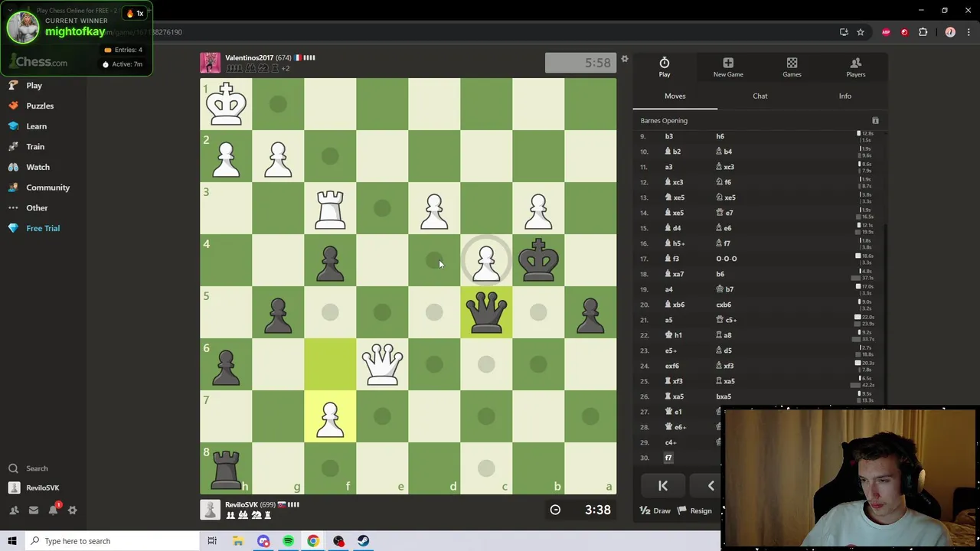Bookmark the page with the star icon
Image resolution: width=980 pixels, height=551 pixels.
(x=861, y=32)
